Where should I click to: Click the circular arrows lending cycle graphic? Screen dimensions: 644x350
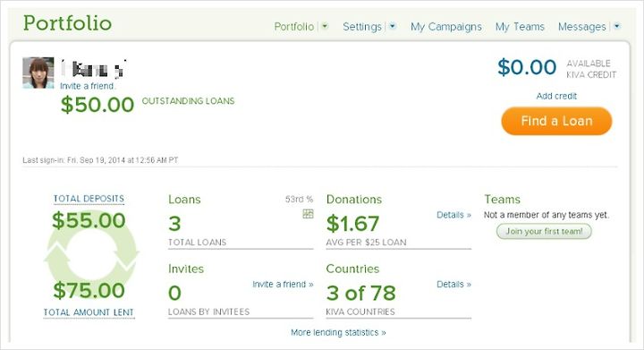pyautogui.click(x=91, y=255)
